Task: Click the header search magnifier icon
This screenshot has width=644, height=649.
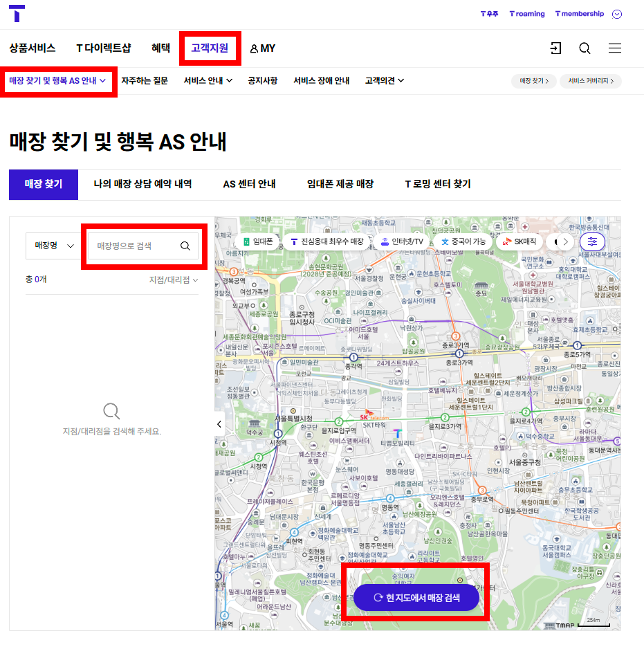Action: pyautogui.click(x=585, y=48)
